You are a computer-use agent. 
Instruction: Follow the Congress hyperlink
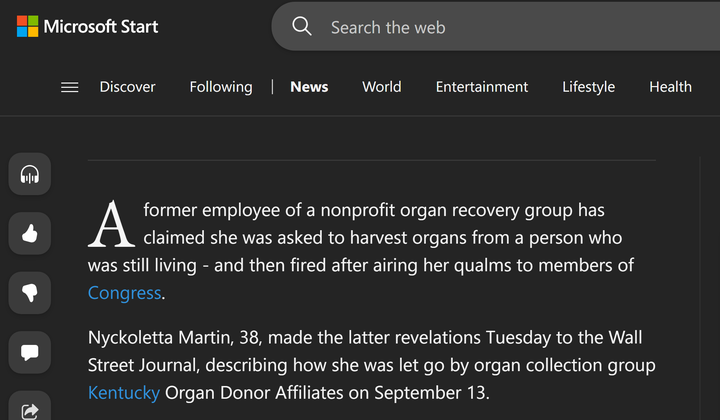click(124, 293)
